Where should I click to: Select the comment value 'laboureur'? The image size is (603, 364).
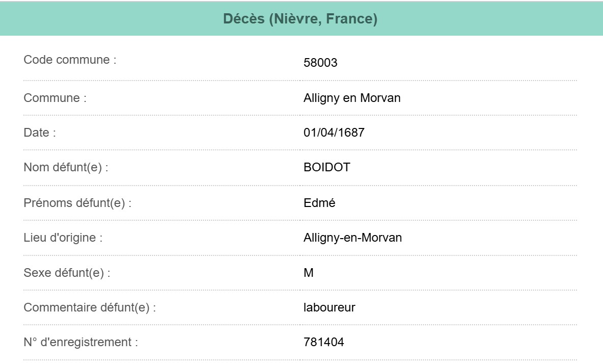[329, 308]
